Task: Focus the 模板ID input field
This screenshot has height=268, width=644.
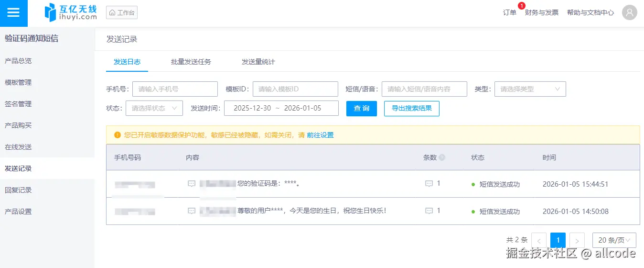Action: click(295, 89)
